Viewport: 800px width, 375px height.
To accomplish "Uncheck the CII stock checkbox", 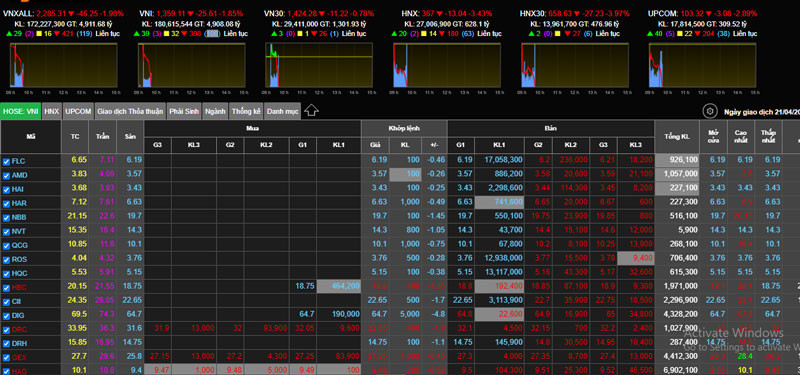I will pyautogui.click(x=6, y=301).
